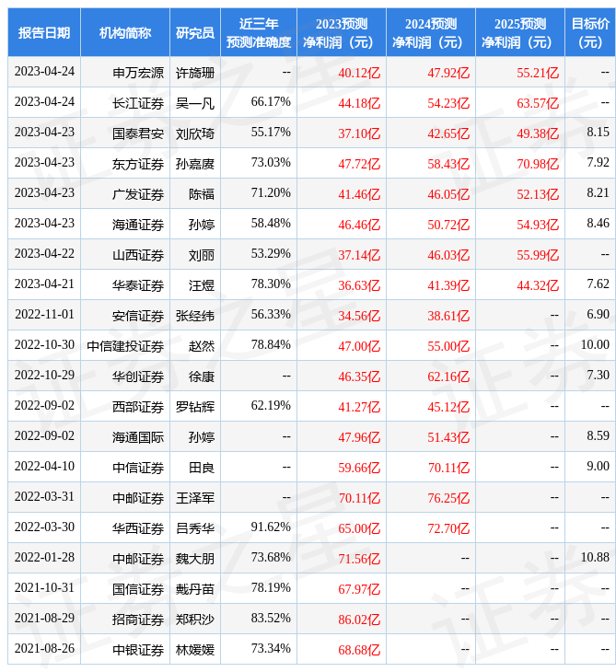Image resolution: width=616 pixels, height=672 pixels.
Task: Click researcher name 王泽军
Action: click(x=195, y=498)
